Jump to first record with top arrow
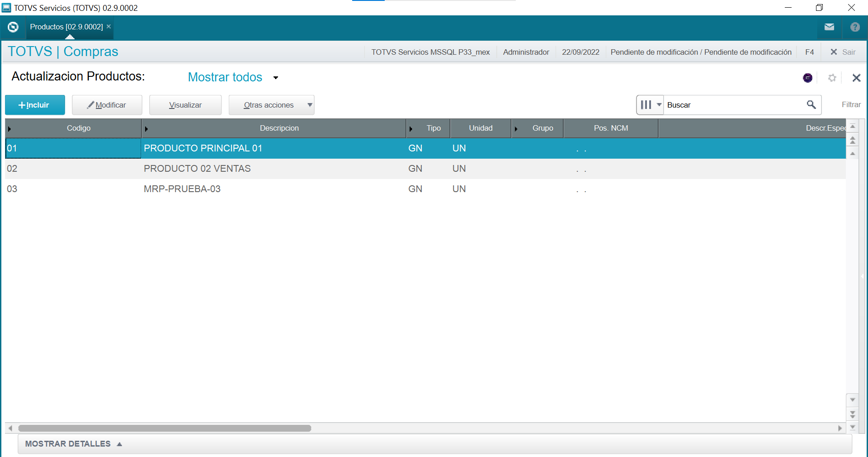This screenshot has height=457, width=868. click(x=853, y=127)
